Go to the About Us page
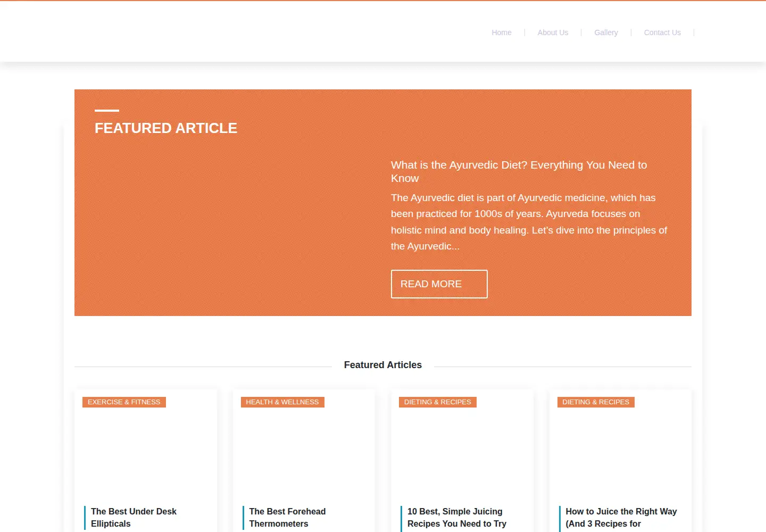 553,32
